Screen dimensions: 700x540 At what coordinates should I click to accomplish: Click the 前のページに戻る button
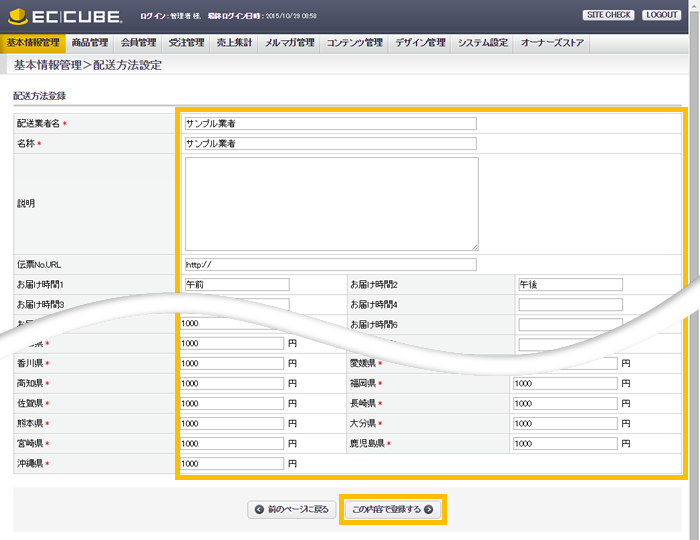291,509
